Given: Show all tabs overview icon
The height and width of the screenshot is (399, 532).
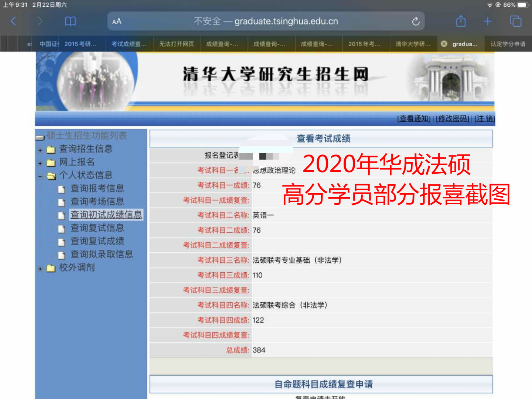Looking at the screenshot, I should click(x=515, y=21).
